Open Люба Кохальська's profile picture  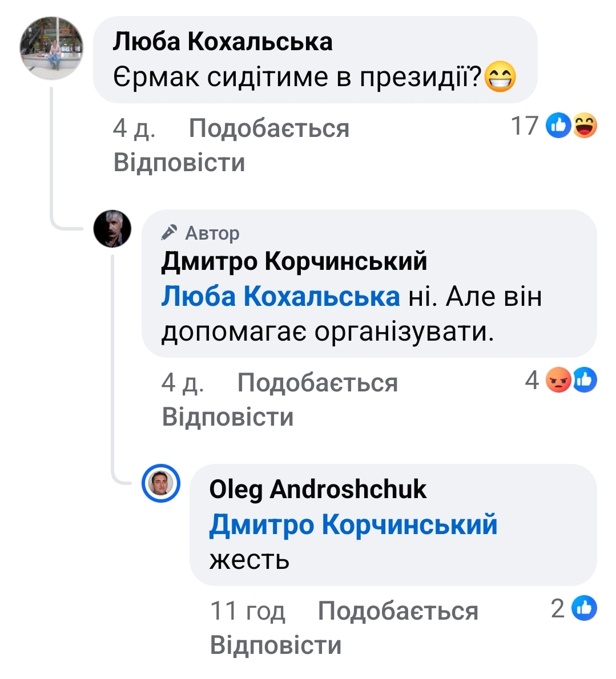pos(51,48)
